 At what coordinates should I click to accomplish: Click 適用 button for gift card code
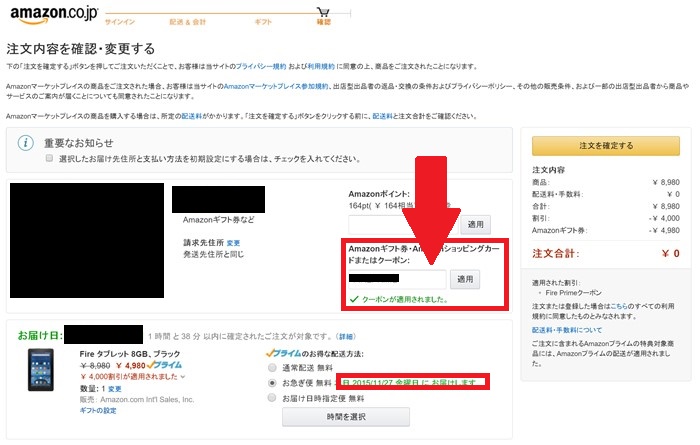coord(465,279)
